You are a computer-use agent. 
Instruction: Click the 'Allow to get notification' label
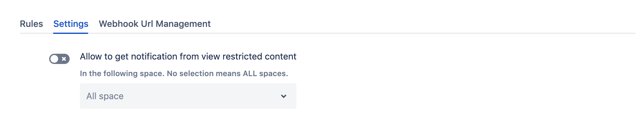point(128,57)
